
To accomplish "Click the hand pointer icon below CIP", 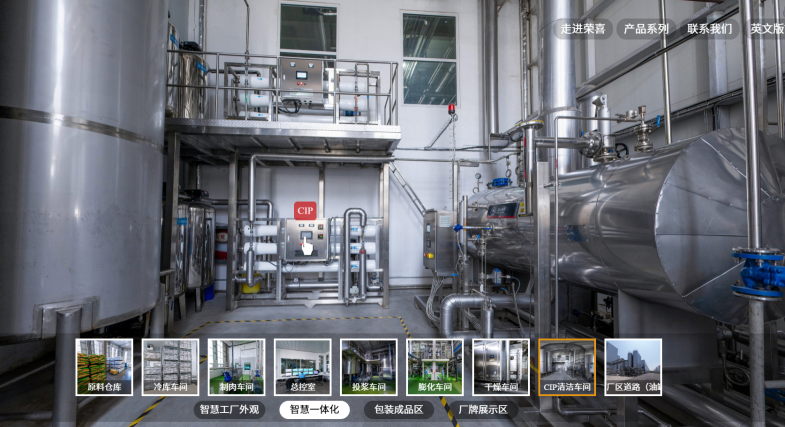I will coord(307,243).
